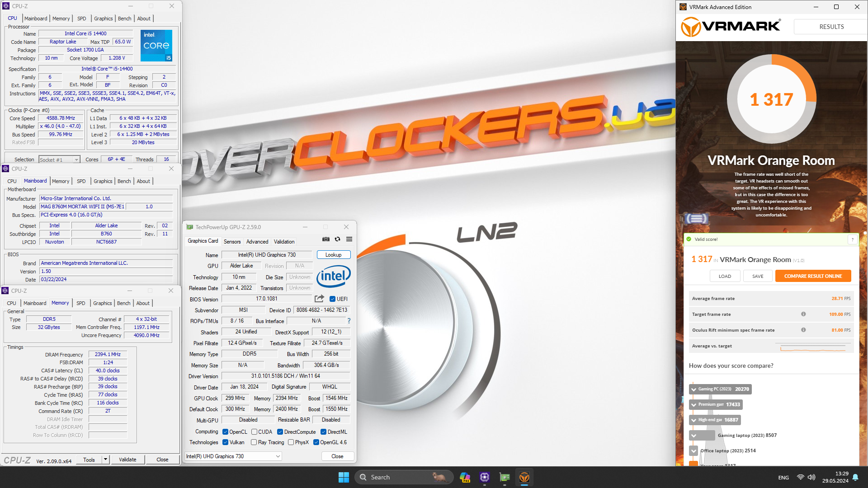Refresh GPU-Z data with the refresh icon

coord(337,239)
